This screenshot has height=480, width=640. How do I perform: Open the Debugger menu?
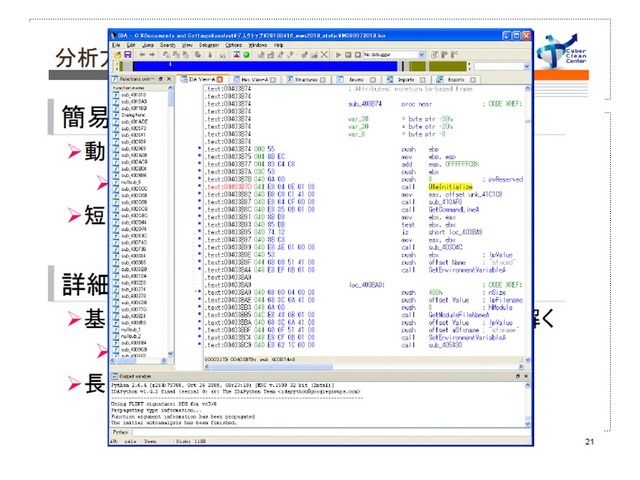click(x=209, y=45)
